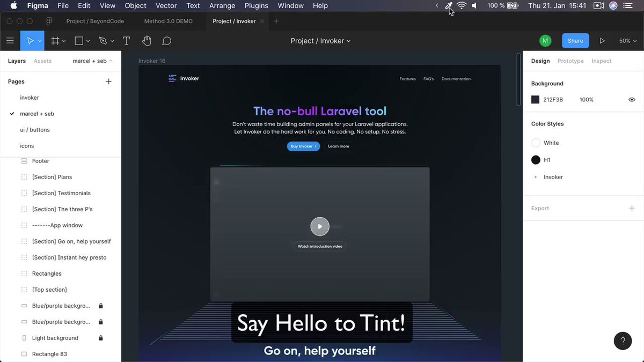This screenshot has height=362, width=644.
Task: Open Project / Invoker file title dropdown
Action: [x=320, y=41]
